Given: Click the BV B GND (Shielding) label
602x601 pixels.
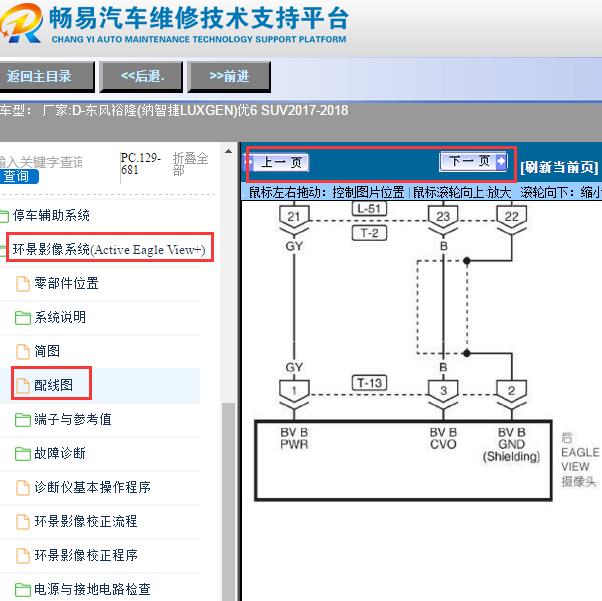Looking at the screenshot, I should click(x=511, y=444).
